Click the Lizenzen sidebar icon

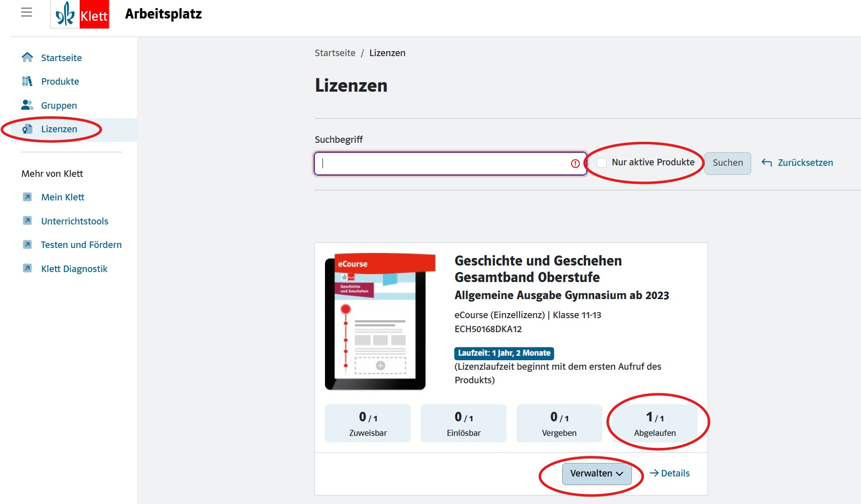click(28, 129)
